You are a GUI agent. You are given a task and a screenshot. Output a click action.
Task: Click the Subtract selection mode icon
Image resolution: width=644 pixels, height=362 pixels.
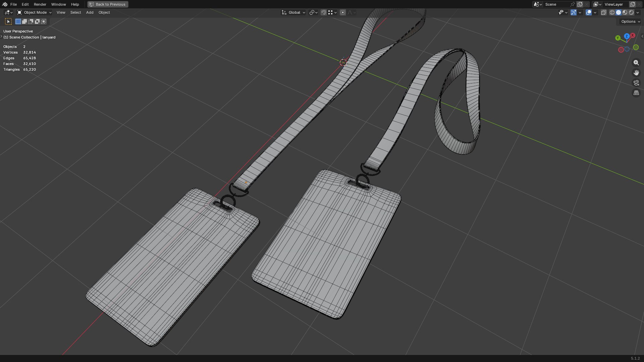[x=31, y=21]
